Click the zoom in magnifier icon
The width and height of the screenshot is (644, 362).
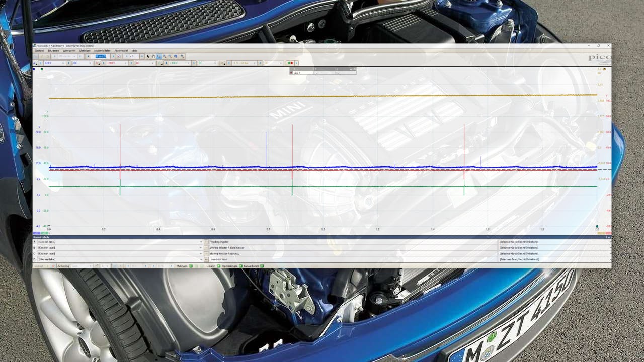tap(165, 56)
